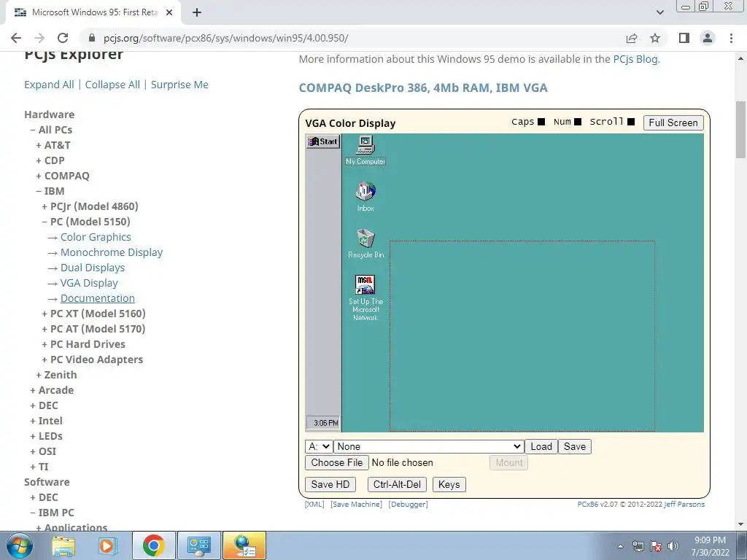Screen dimensions: 747x560
Task: Select the Microsoft Windows 95 browser tab
Action: pos(93,13)
